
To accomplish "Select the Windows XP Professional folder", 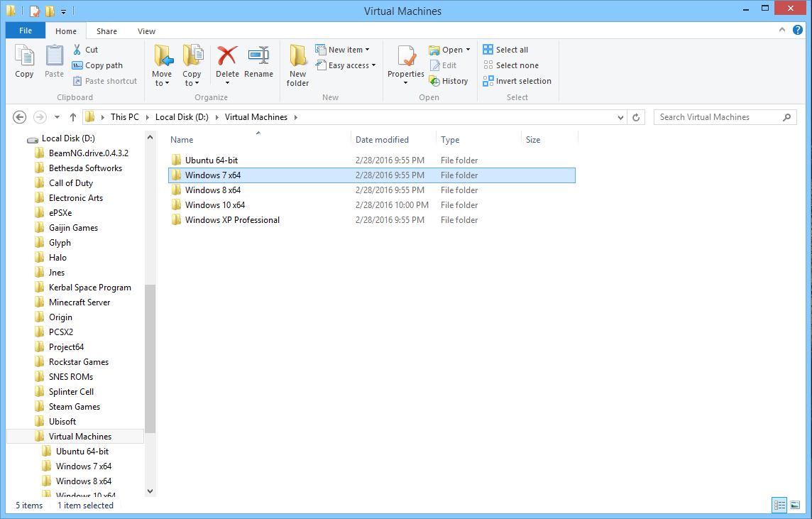I will [372, 220].
